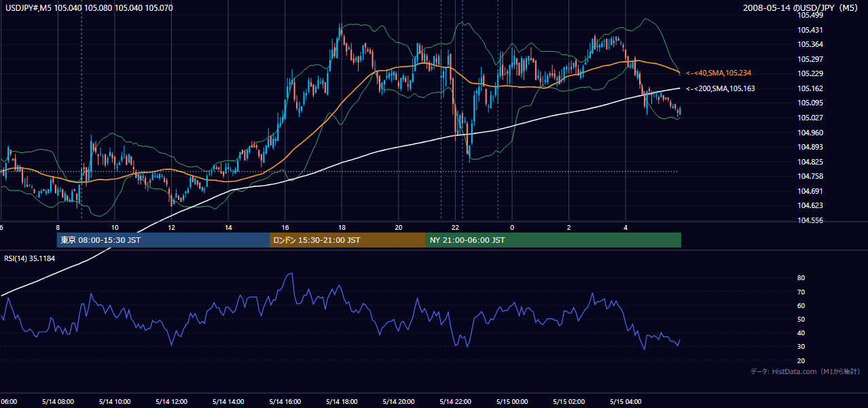The height and width of the screenshot is (408, 868).
Task: Click price level 105.431 on the axis
Action: tap(810, 30)
